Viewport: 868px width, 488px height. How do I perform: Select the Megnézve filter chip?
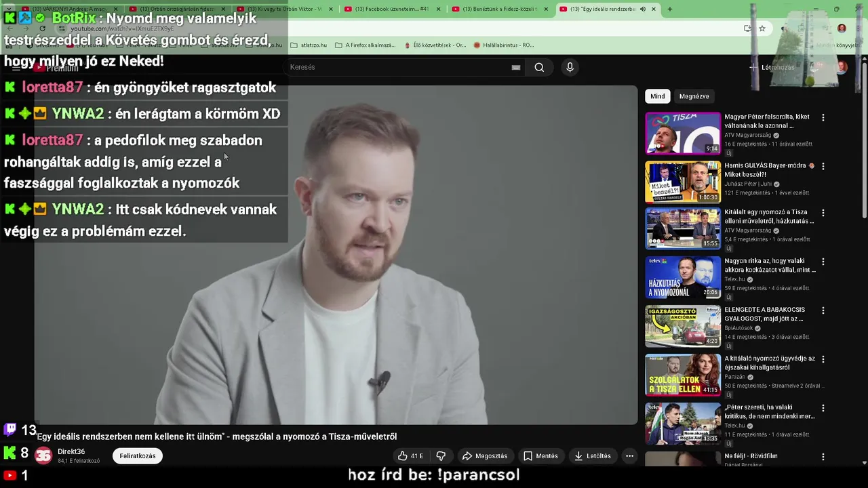click(694, 96)
